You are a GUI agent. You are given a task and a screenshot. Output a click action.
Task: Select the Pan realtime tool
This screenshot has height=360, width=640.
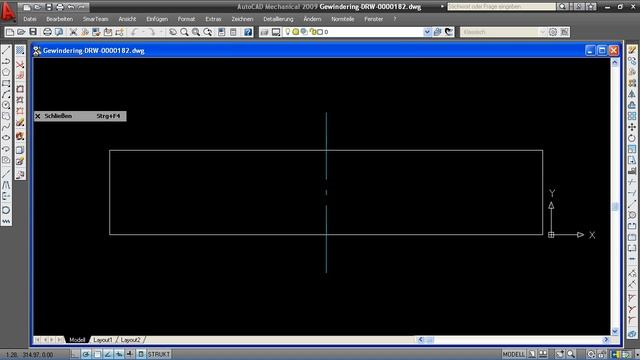173,32
